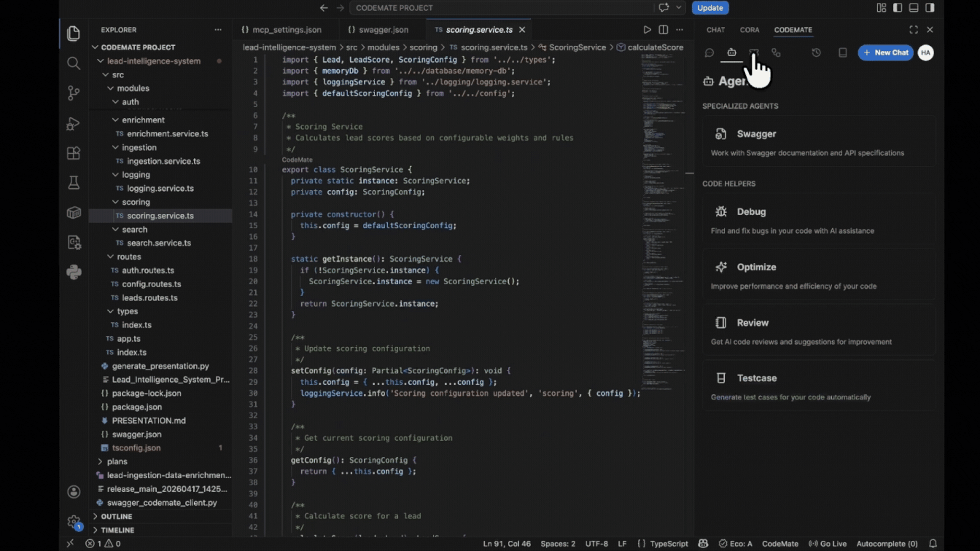Open editor More Actions ellipsis
Viewport: 980px width, 551px height.
pyautogui.click(x=680, y=30)
